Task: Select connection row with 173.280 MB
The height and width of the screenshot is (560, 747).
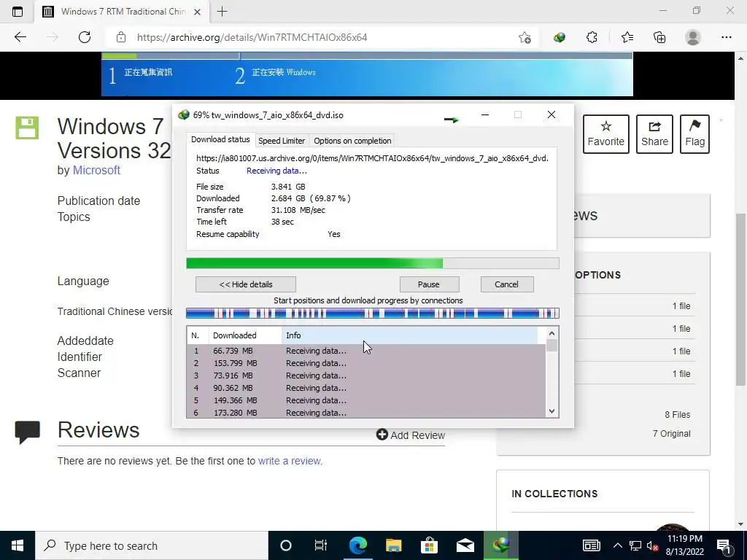Action: click(366, 413)
